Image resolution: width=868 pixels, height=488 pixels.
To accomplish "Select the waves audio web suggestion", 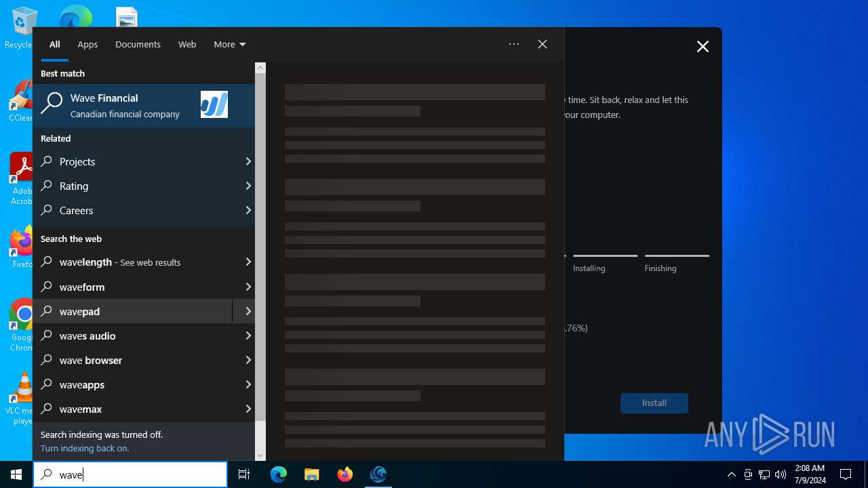I will pyautogui.click(x=133, y=335).
